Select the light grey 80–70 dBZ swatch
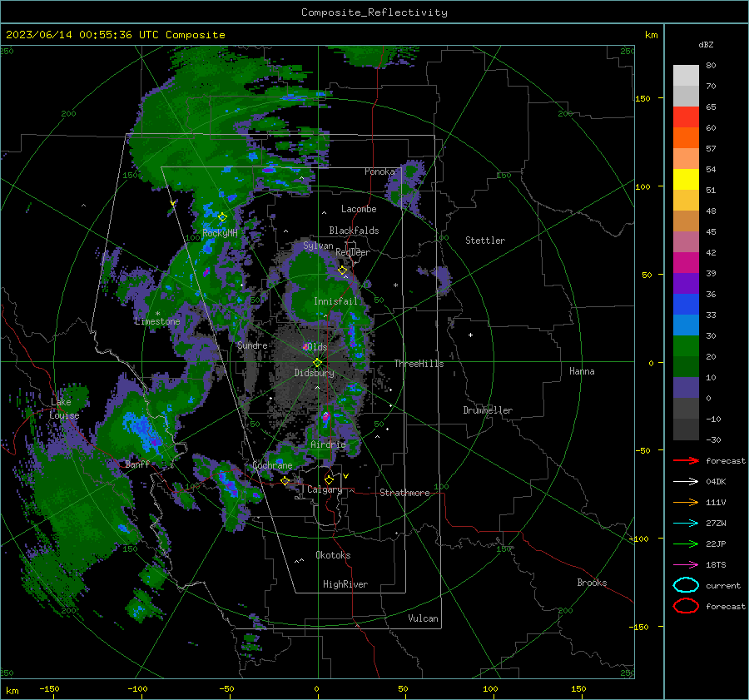Screen dimensions: 749x700 [x=686, y=75]
